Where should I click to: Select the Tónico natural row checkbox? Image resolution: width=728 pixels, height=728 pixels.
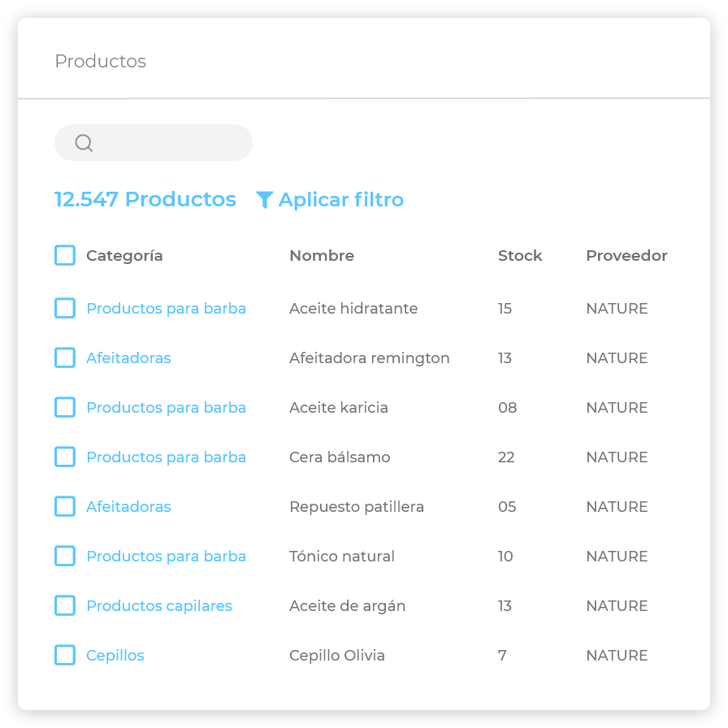point(65,557)
